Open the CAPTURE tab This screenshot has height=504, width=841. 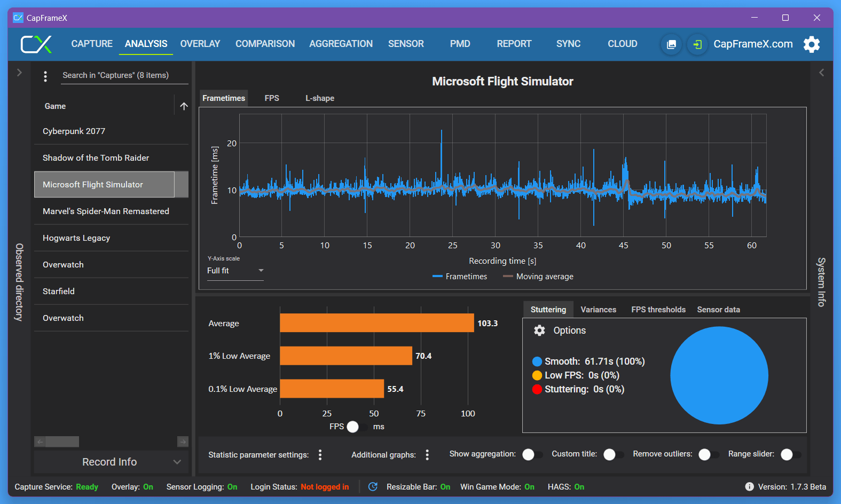tap(92, 44)
